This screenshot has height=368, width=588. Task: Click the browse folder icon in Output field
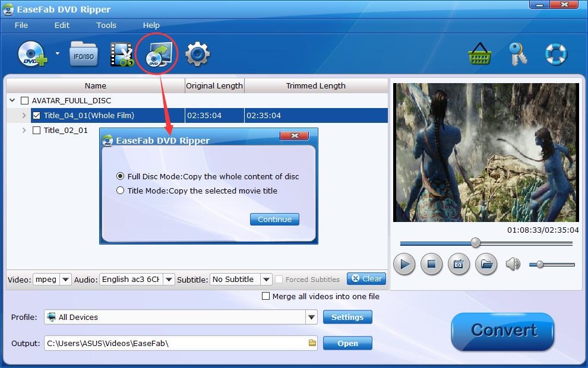(312, 343)
